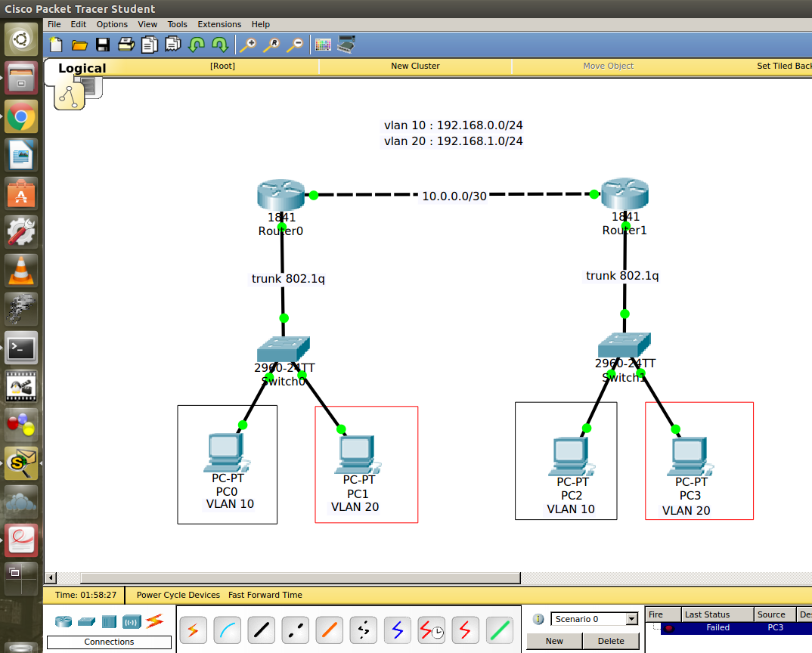The width and height of the screenshot is (812, 653).
Task: Open VLC media player from the dock
Action: 20,271
